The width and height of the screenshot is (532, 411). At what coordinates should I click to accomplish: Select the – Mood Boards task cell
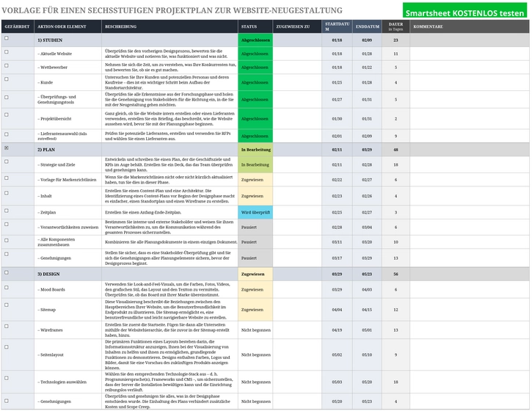(68, 290)
